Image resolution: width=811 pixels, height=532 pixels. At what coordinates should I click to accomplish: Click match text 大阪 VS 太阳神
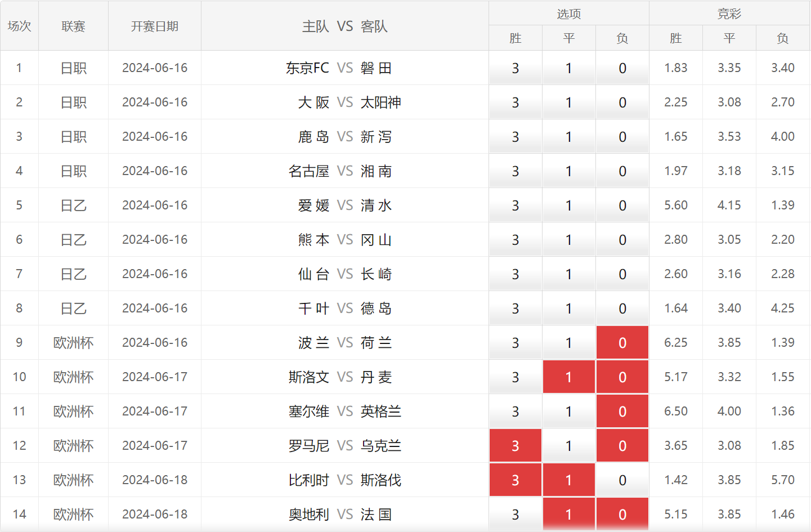(x=350, y=102)
